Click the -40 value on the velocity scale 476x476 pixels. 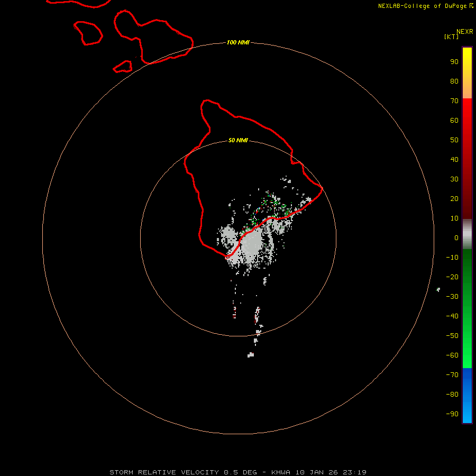tap(452, 316)
